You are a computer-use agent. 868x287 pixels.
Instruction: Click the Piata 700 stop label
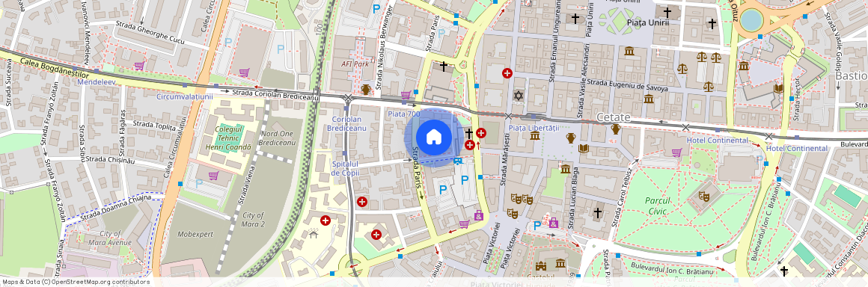[403, 114]
